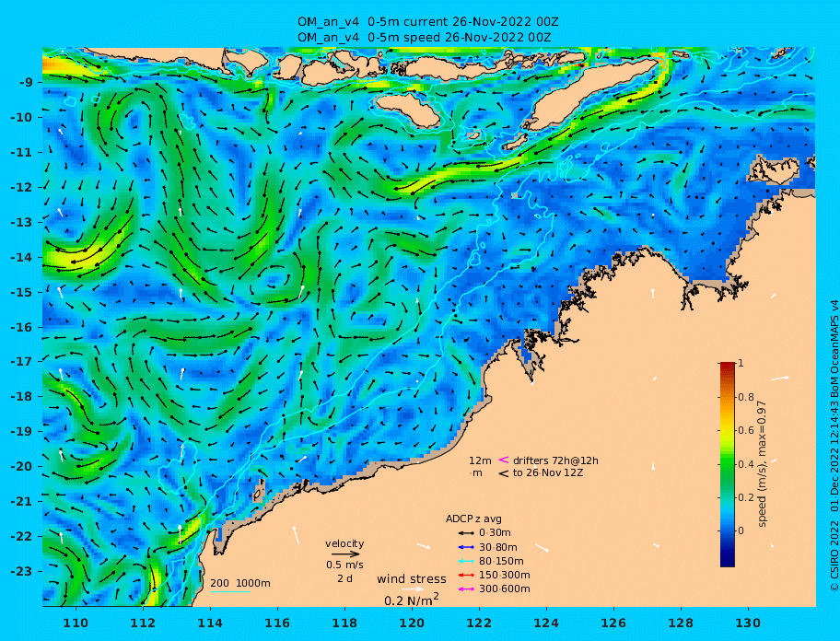Screen dimensions: 840x641
Task: Click the longitude axis label '114'
Action: [210, 623]
